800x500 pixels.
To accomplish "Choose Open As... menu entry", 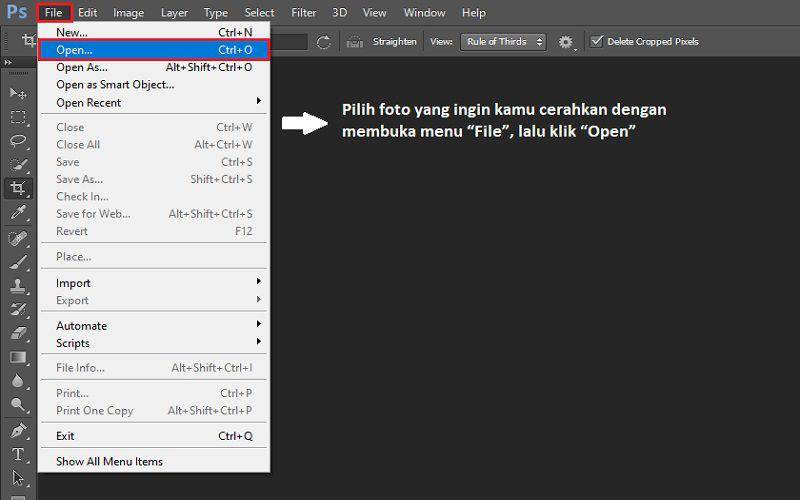I will pos(153,67).
